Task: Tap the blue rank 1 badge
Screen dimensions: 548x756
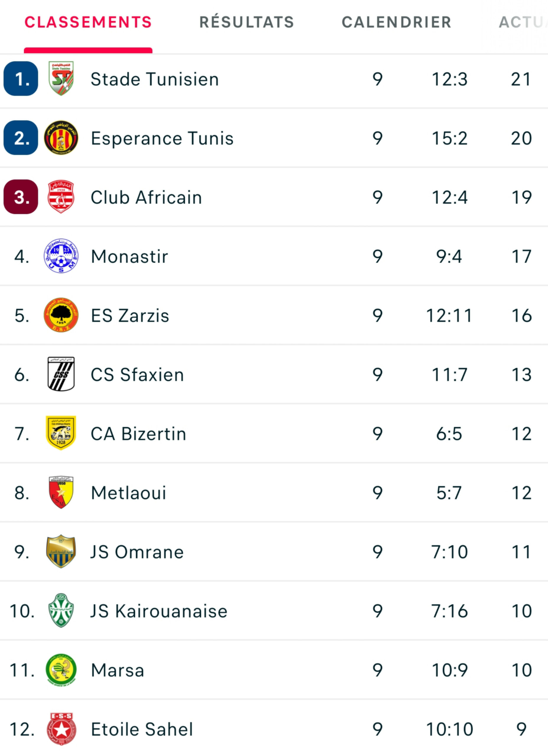Action: click(21, 79)
